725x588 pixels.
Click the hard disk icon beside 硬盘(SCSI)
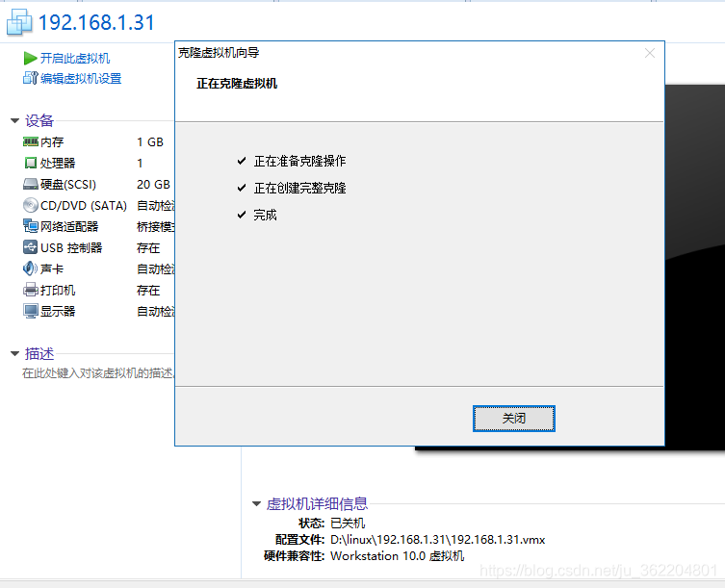point(31,185)
